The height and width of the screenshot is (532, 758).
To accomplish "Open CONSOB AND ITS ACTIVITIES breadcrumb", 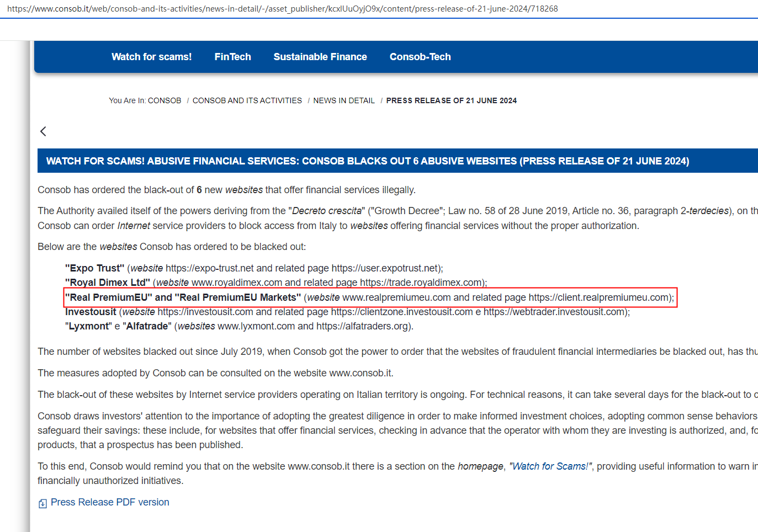I will [x=247, y=100].
